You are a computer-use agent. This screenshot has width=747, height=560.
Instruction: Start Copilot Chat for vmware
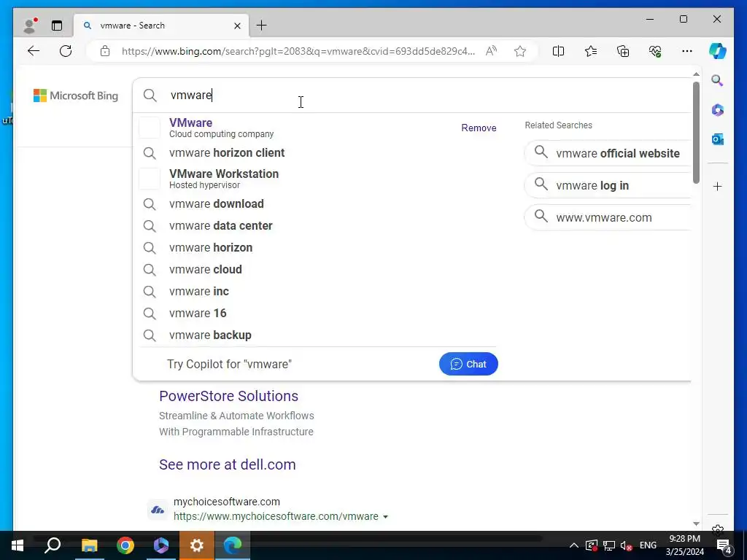coord(468,364)
